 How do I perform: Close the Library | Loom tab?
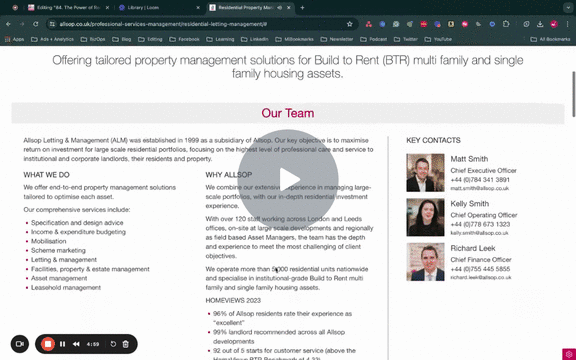pos(198,7)
